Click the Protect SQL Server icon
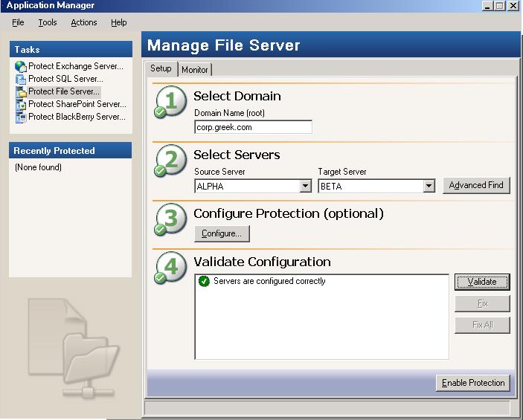This screenshot has width=523, height=420. pos(21,80)
